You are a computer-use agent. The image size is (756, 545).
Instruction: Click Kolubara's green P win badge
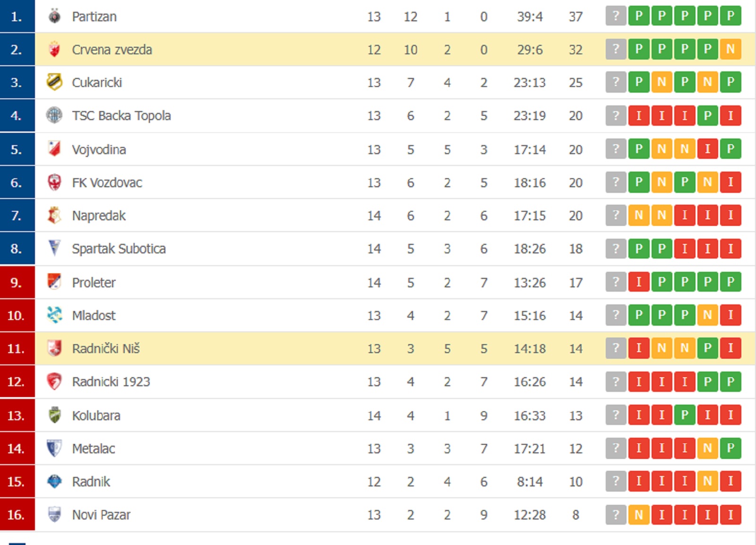click(x=685, y=415)
